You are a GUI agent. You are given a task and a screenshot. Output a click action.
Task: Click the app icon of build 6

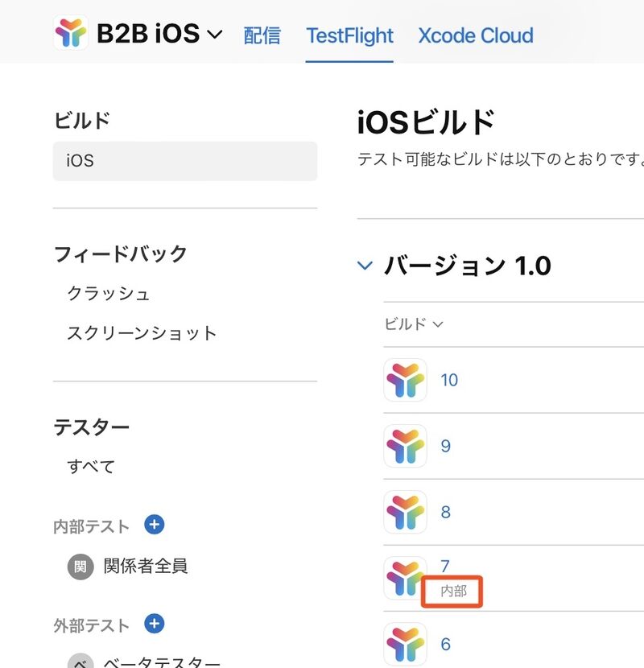click(x=406, y=644)
